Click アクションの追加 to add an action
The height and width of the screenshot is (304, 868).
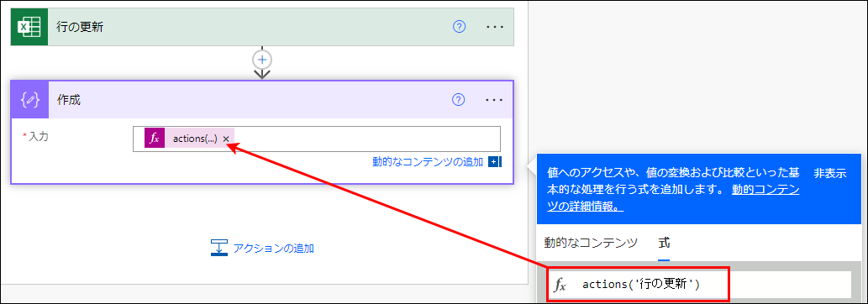274,248
